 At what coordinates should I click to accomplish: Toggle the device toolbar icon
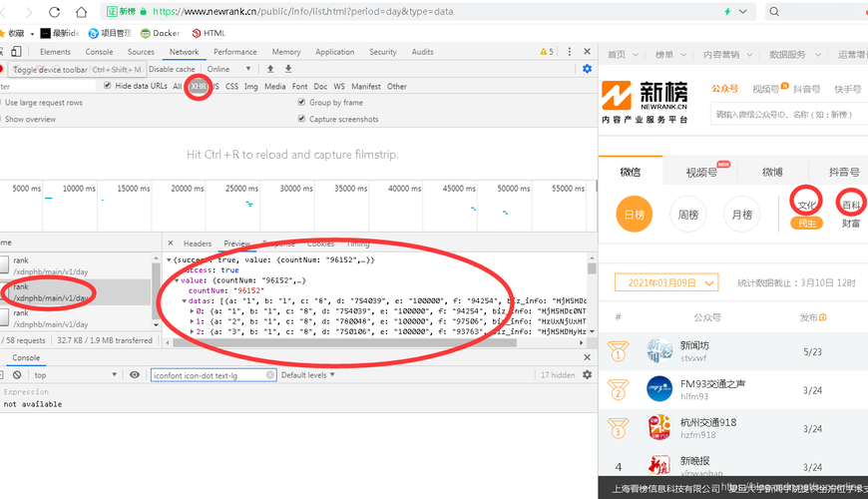(x=16, y=52)
